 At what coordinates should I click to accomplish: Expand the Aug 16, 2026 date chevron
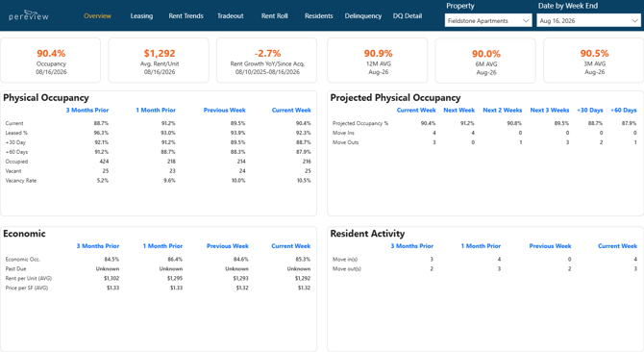(635, 20)
